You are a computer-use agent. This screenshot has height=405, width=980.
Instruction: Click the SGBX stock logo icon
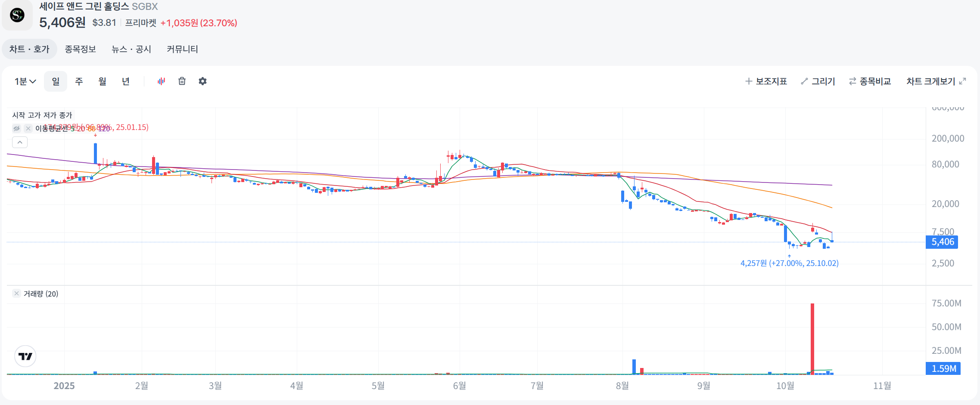point(17,15)
